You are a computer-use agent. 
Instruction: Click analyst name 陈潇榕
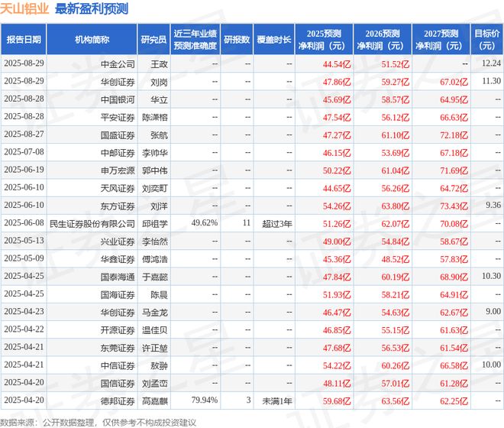155,118
